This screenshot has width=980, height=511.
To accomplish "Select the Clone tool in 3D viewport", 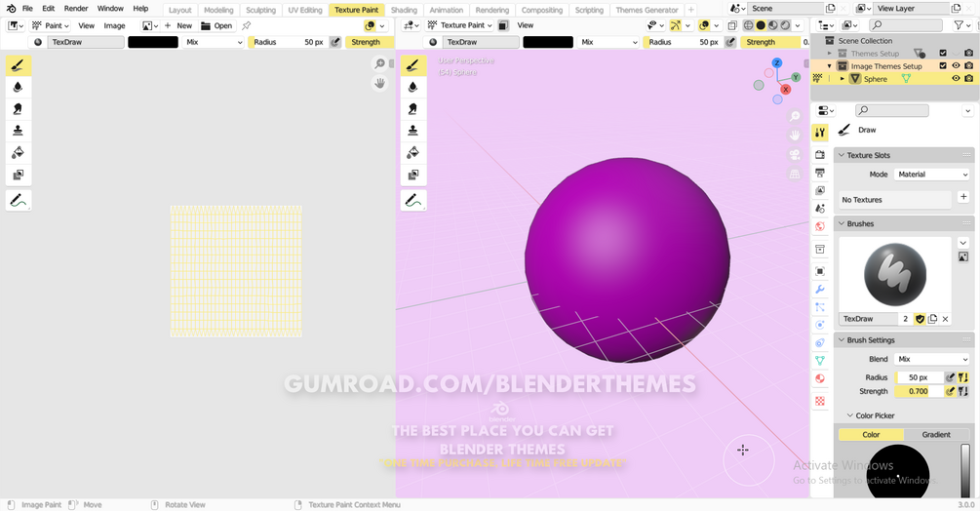I will (x=413, y=131).
